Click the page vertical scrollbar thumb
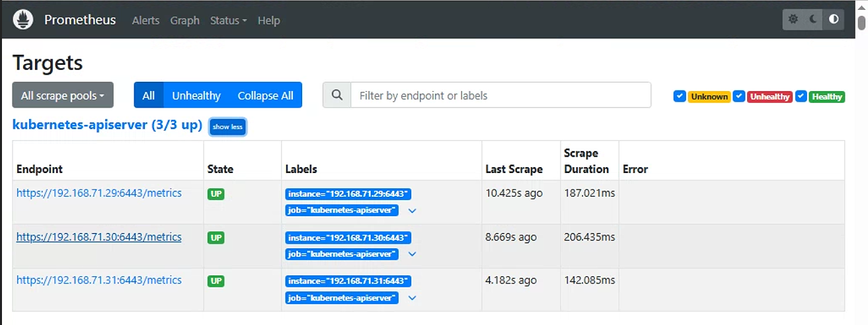This screenshot has height=325, width=868. tap(861, 22)
